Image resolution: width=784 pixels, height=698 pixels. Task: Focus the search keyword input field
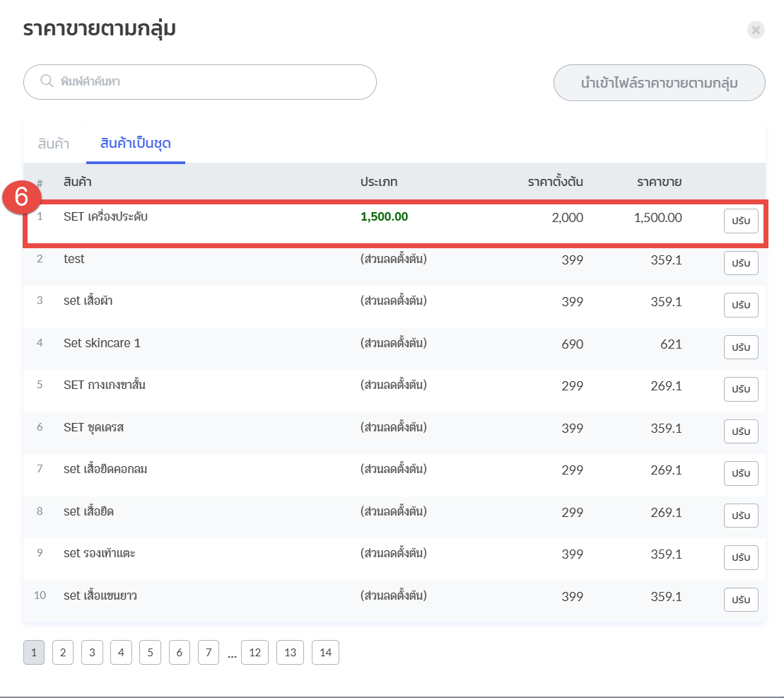(212, 82)
